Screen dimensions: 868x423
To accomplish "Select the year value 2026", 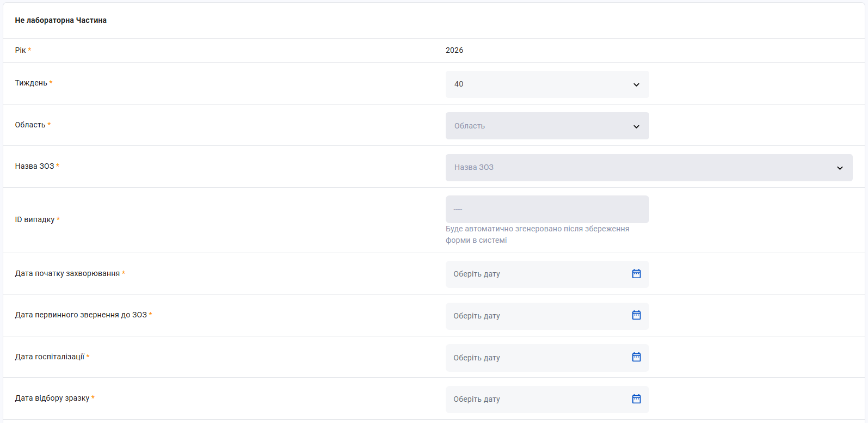I will tap(454, 50).
